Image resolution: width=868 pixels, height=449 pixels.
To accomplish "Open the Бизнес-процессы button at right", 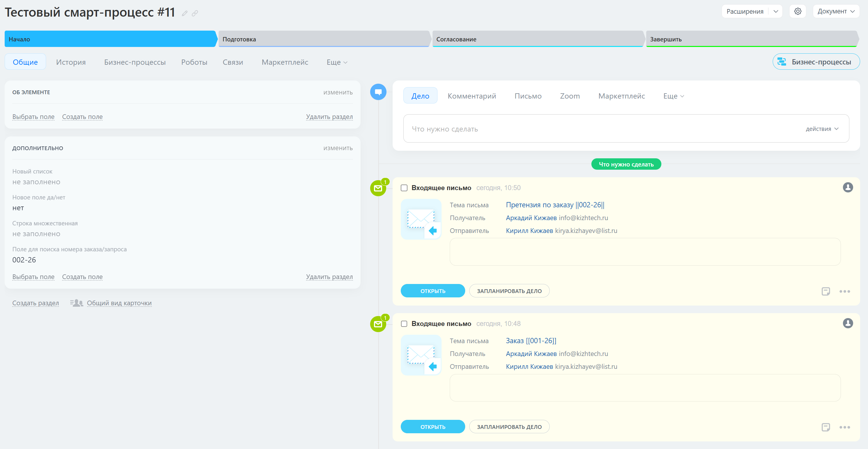I will click(816, 62).
